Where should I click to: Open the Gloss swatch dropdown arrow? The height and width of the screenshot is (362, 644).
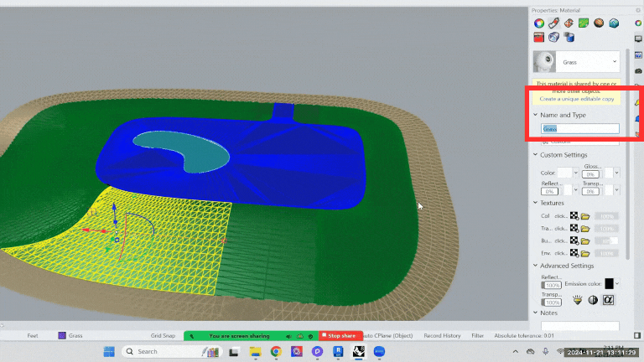pos(616,173)
